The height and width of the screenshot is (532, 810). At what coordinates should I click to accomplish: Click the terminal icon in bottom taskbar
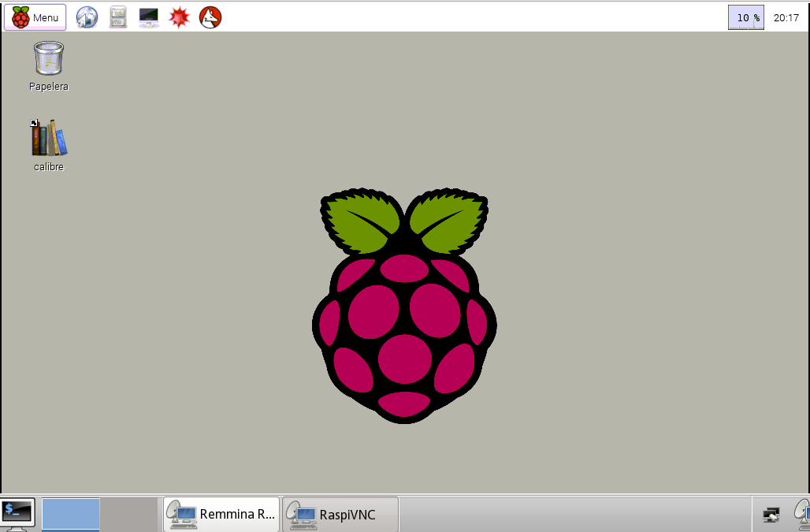(17, 515)
